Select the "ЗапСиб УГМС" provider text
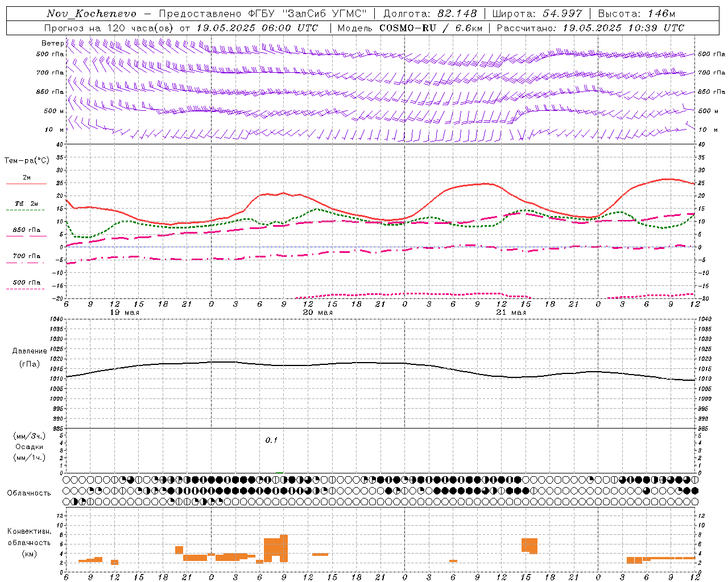 click(x=324, y=14)
